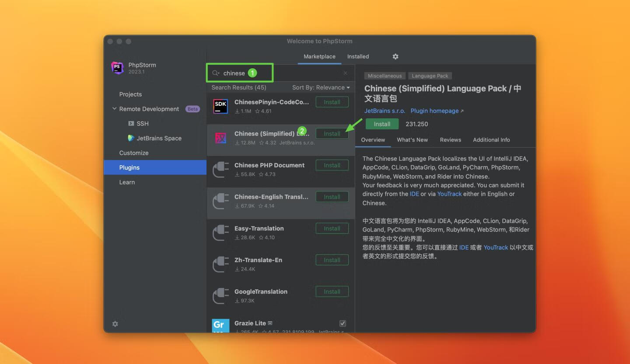Click the bottom-left sidebar options gear
The height and width of the screenshot is (364, 630).
point(115,324)
